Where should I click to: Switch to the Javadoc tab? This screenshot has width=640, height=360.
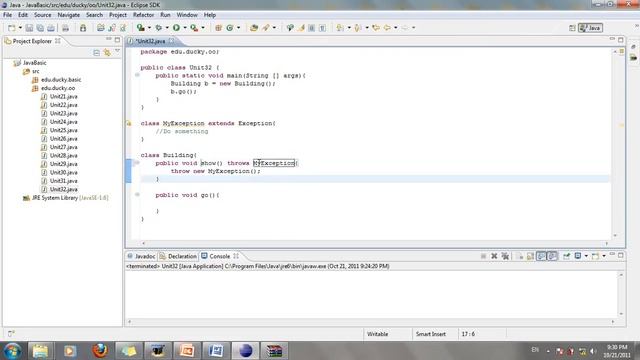point(141,256)
